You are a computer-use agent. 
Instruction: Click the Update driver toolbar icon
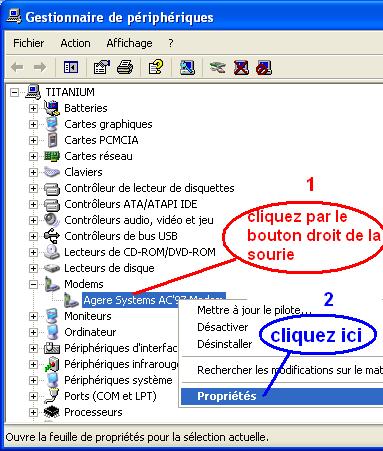pos(218,67)
